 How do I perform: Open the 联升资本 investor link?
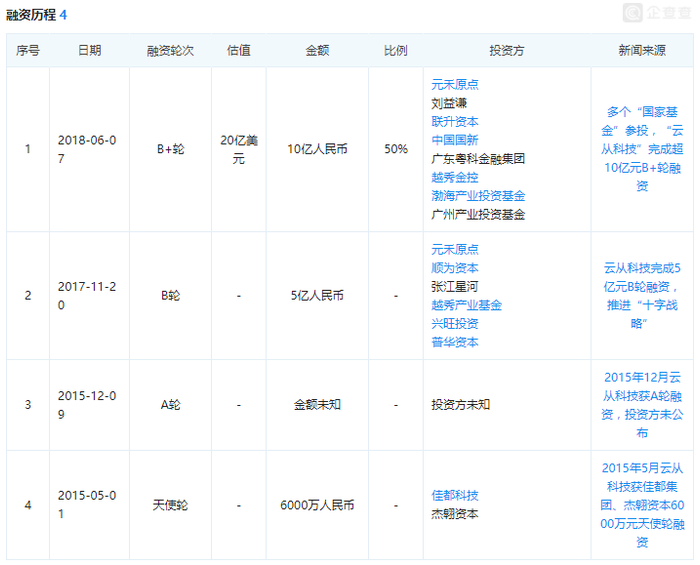[x=454, y=121]
